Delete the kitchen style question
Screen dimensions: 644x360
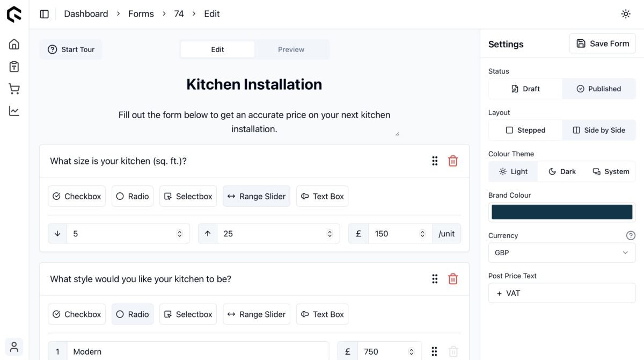pos(453,279)
